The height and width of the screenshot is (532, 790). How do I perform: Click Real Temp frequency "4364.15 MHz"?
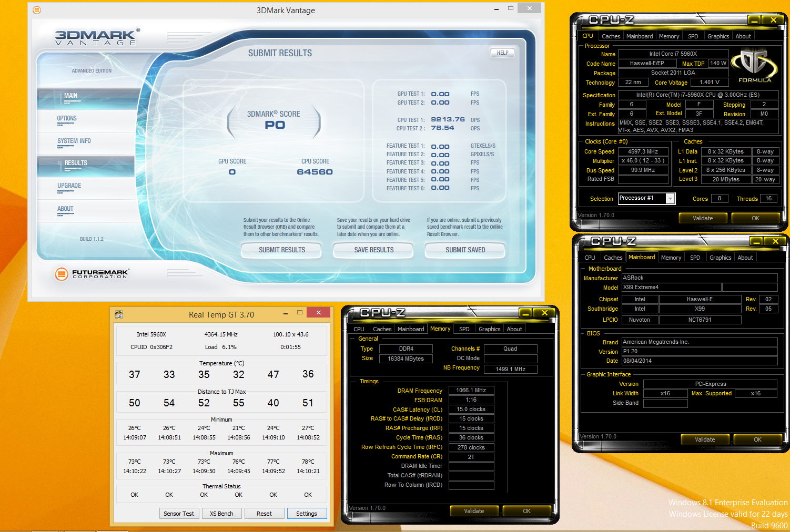(x=221, y=334)
